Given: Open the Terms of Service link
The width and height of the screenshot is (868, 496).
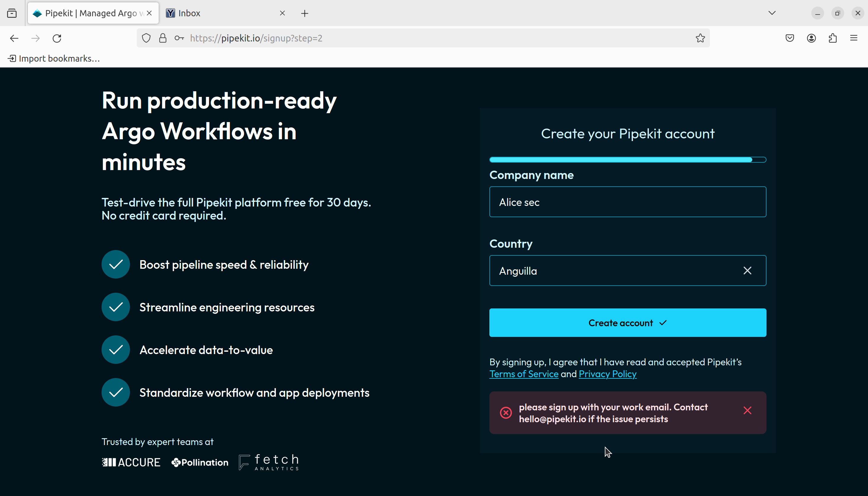Looking at the screenshot, I should [524, 374].
